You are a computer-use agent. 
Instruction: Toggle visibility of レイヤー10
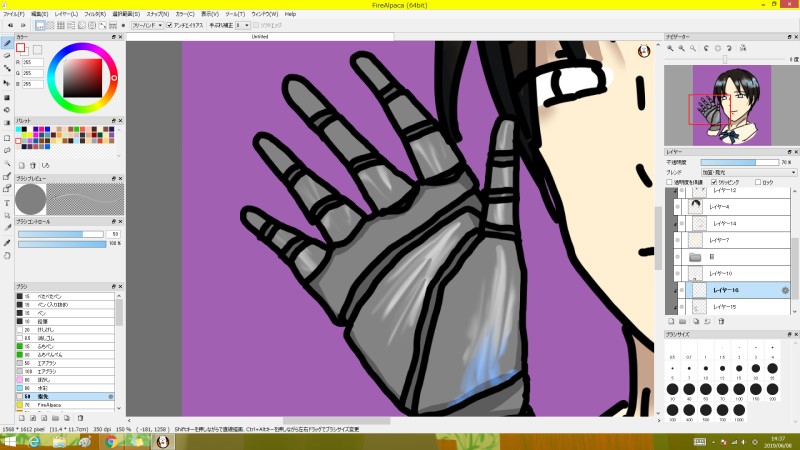678,273
